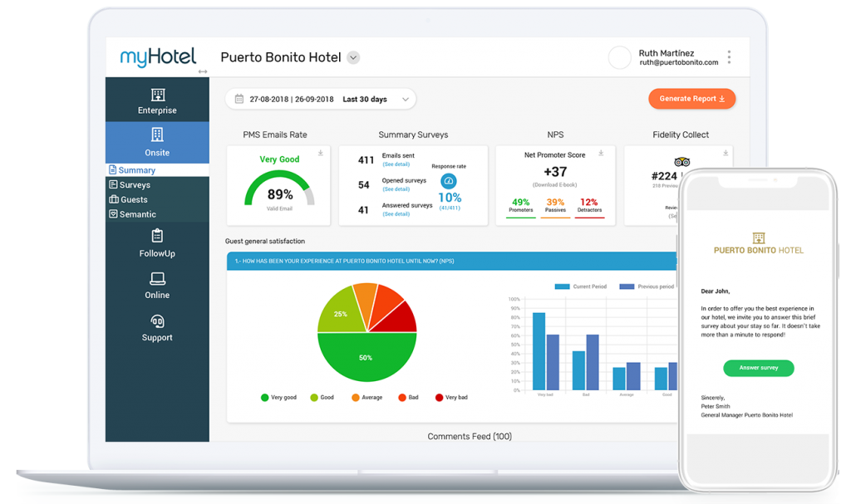Open the FollowUp clipboard icon
851x504 pixels.
tap(157, 236)
